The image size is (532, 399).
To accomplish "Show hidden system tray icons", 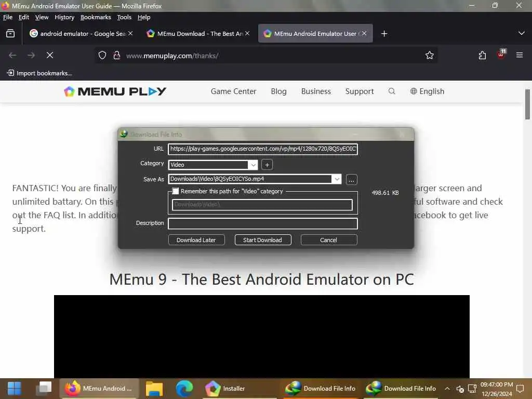I will 447,389.
